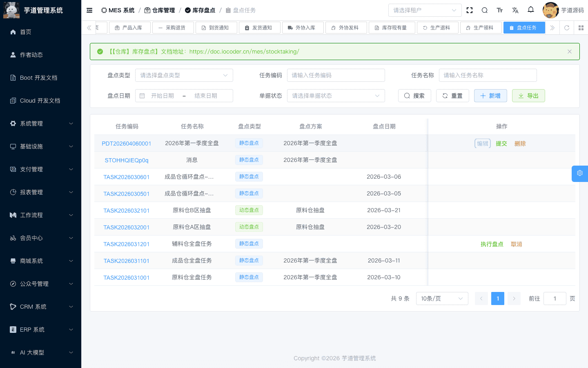
Task: Refresh the page with the reload icon
Action: click(x=567, y=28)
